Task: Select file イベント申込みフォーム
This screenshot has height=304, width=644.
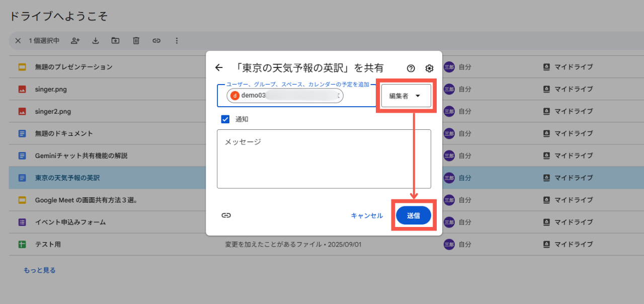Action: (70, 222)
